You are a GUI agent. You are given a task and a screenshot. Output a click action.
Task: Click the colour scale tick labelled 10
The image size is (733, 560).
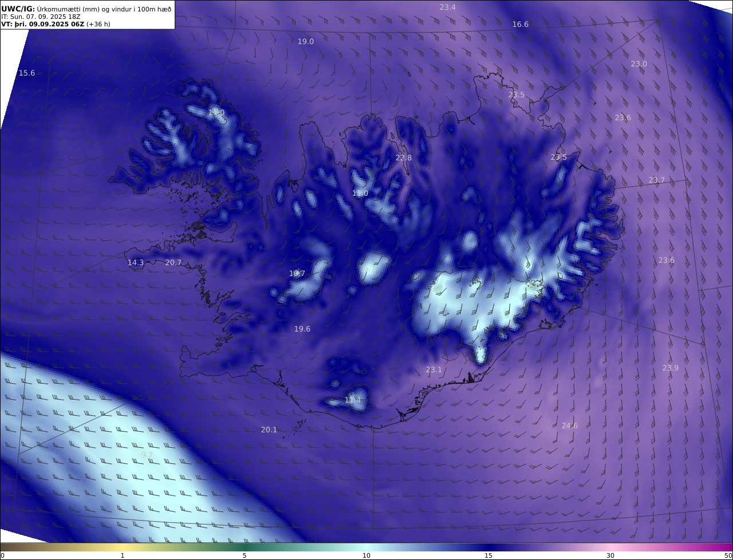click(366, 555)
